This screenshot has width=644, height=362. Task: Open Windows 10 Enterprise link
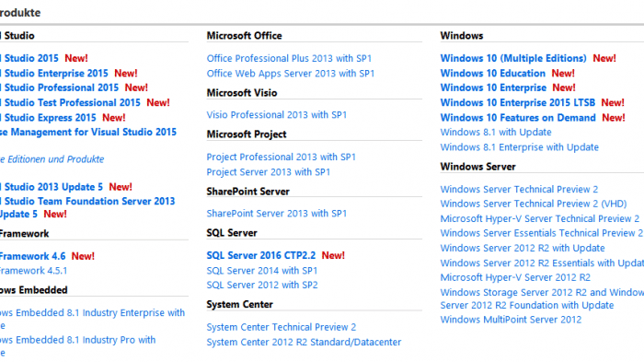[x=493, y=88]
